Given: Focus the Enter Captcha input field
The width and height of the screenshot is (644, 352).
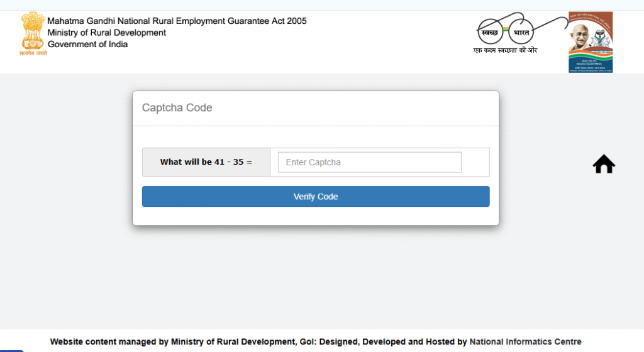Looking at the screenshot, I should point(369,162).
